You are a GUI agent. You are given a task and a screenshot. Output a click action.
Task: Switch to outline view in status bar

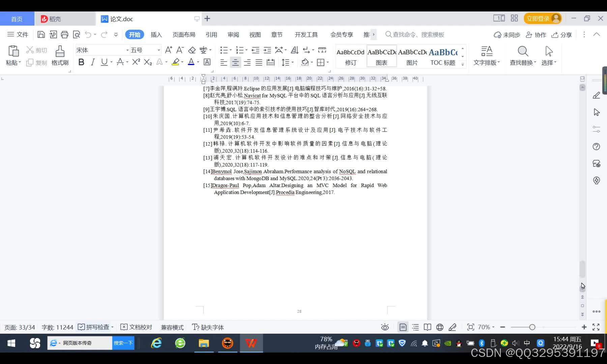(415, 327)
